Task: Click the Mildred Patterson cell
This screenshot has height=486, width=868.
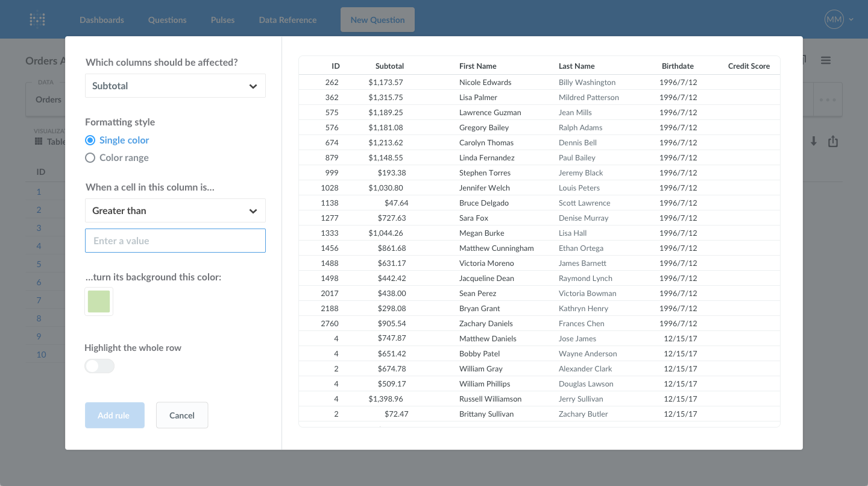Action: click(x=589, y=97)
